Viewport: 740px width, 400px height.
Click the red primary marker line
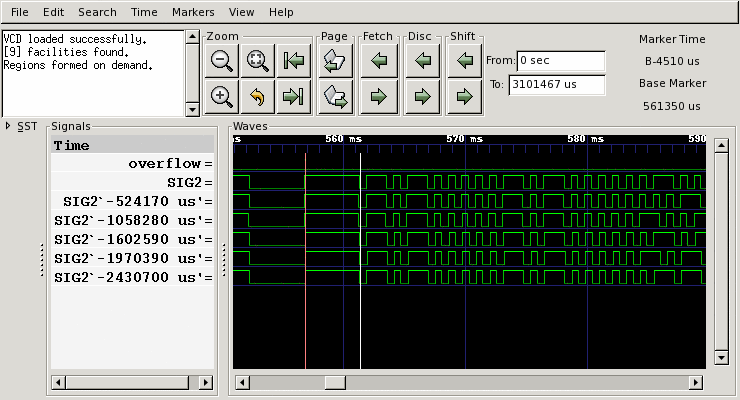(x=305, y=259)
